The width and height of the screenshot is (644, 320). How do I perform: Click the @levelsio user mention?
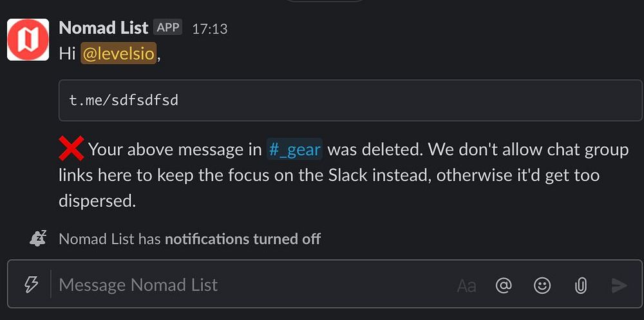(119, 53)
